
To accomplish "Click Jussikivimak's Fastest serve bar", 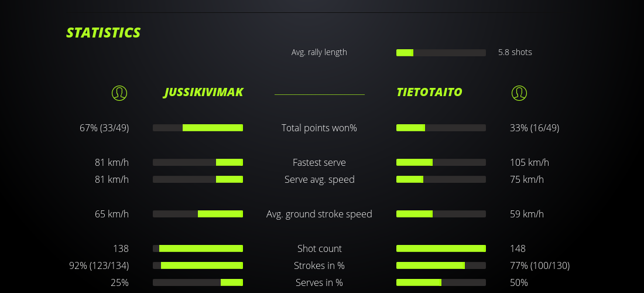I will pos(198,162).
